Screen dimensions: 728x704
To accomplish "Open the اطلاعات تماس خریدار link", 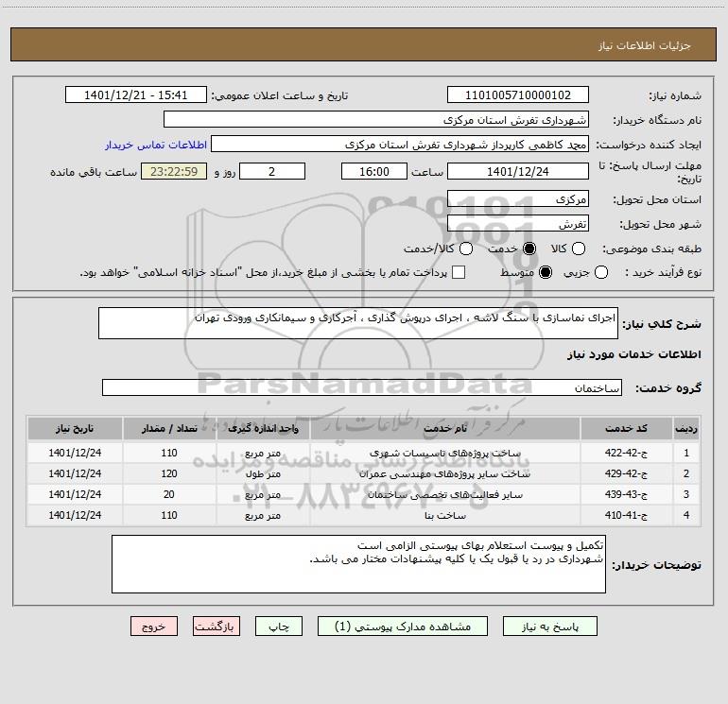I will [156, 145].
